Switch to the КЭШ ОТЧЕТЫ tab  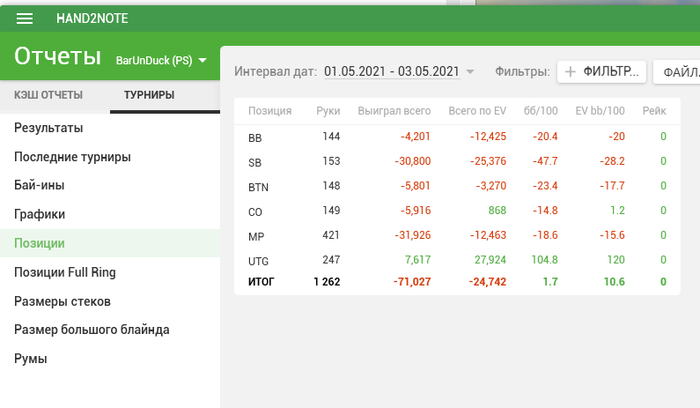[48, 95]
